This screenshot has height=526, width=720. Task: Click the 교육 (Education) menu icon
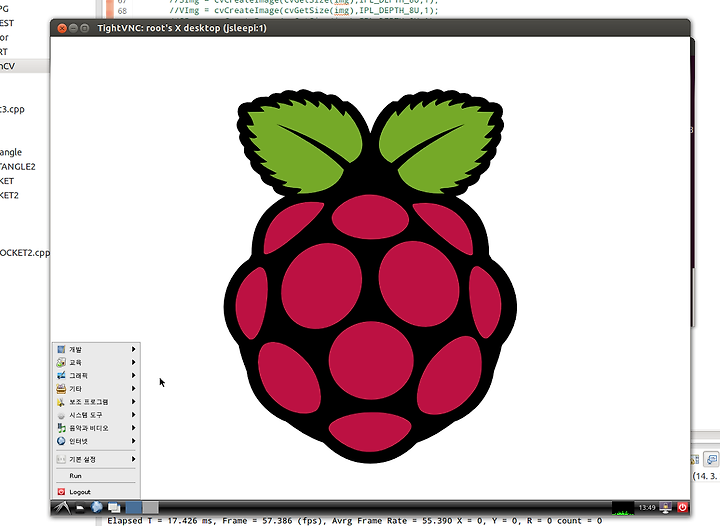click(61, 363)
